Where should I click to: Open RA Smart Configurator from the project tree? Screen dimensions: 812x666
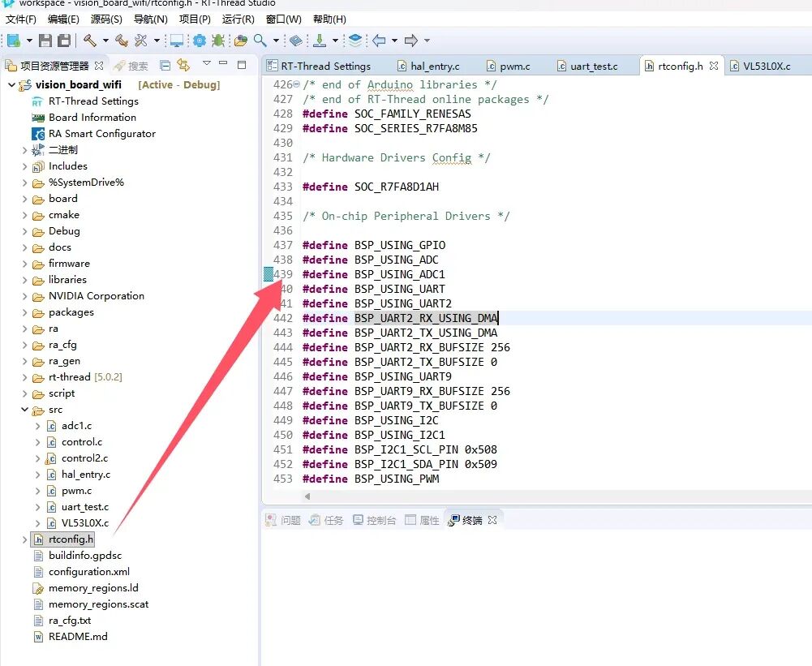click(101, 134)
